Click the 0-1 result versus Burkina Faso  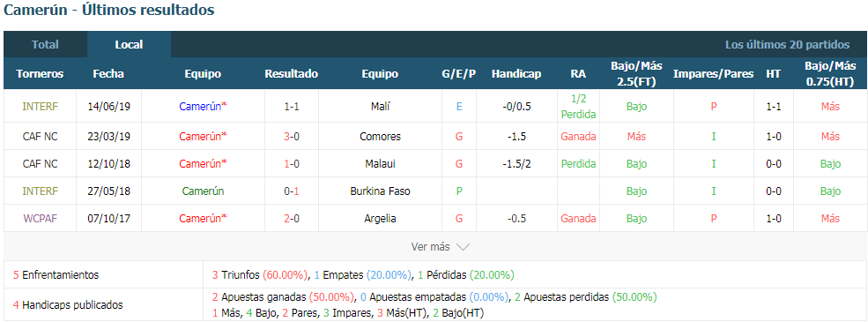pos(291,191)
